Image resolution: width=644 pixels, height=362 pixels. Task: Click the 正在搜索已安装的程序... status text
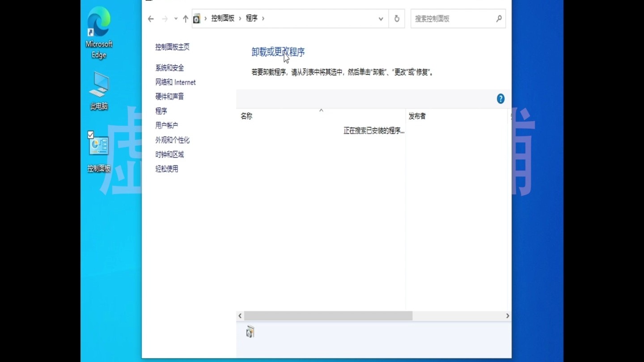pos(374,131)
